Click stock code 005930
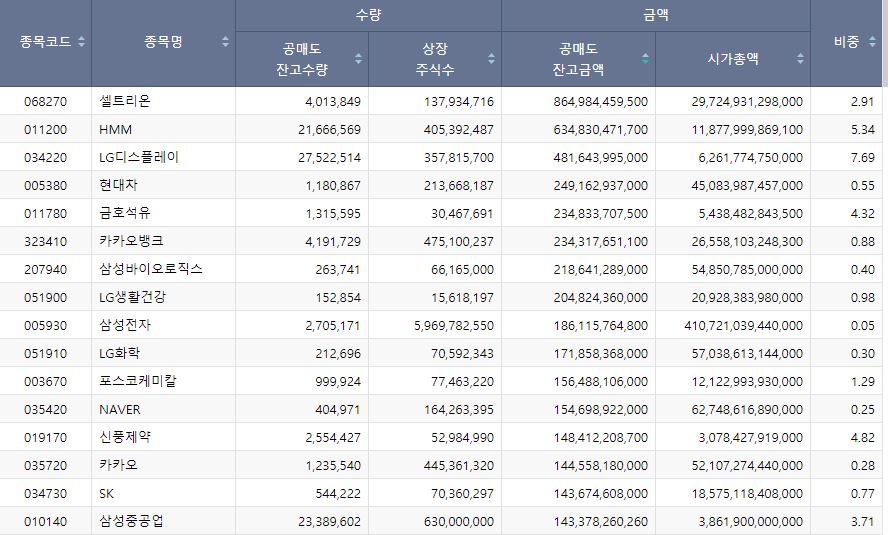The height and width of the screenshot is (535, 888). pos(45,326)
